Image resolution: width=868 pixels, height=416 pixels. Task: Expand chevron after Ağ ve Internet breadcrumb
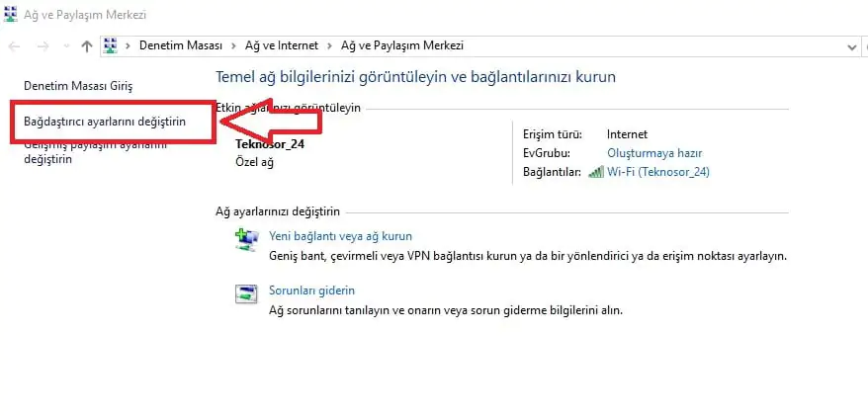click(x=330, y=45)
